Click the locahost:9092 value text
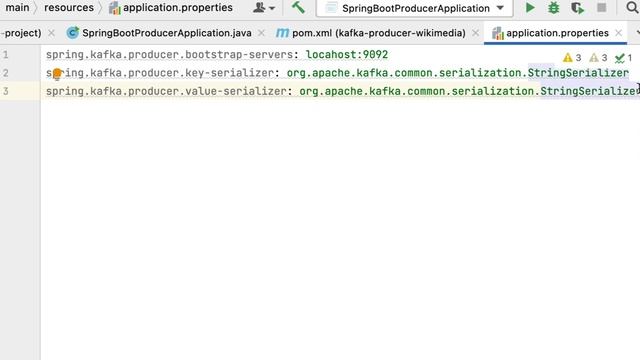Image resolution: width=640 pixels, height=360 pixels. (347, 55)
